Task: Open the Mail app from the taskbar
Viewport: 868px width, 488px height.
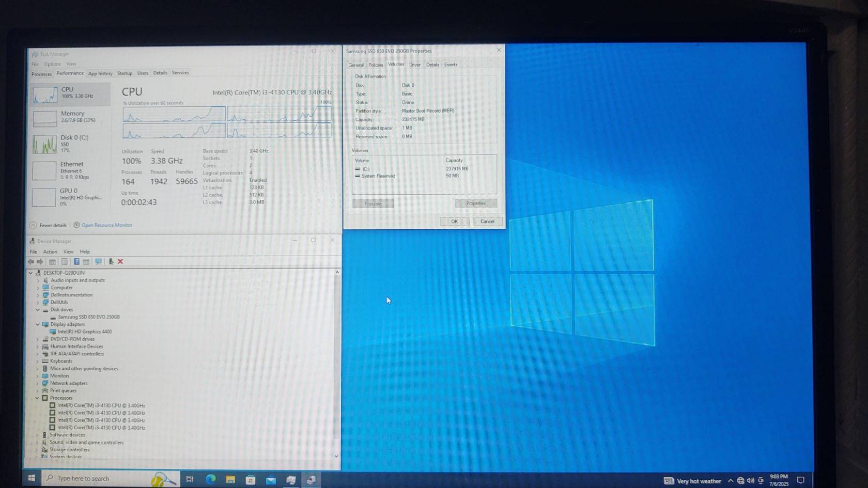Action: click(271, 480)
